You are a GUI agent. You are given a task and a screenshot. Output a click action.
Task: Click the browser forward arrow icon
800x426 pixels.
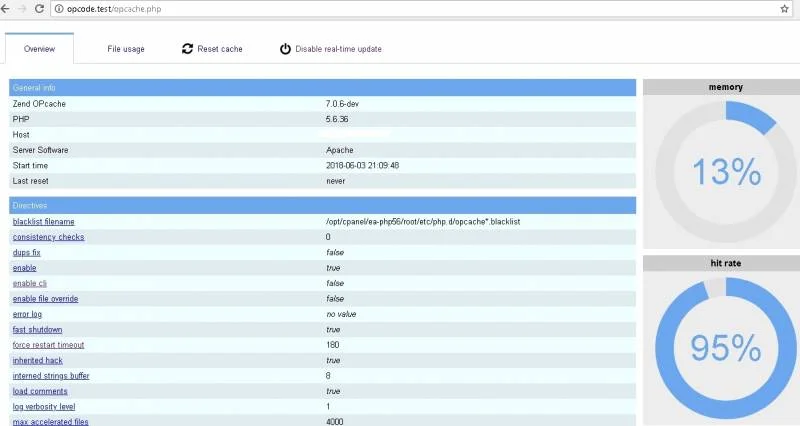pyautogui.click(x=23, y=8)
